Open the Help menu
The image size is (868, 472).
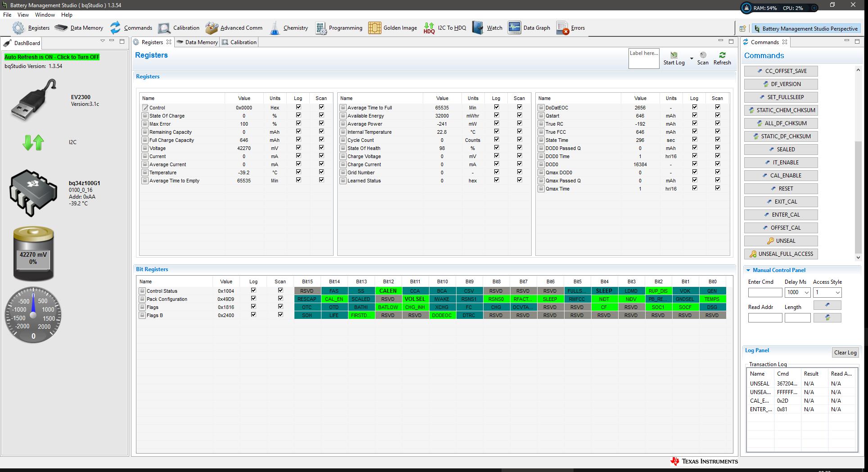pyautogui.click(x=67, y=15)
